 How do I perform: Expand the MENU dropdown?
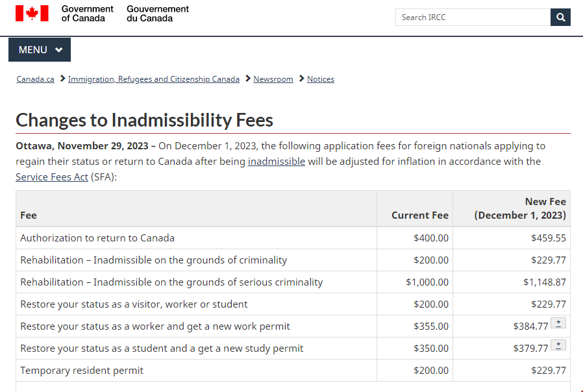point(40,50)
